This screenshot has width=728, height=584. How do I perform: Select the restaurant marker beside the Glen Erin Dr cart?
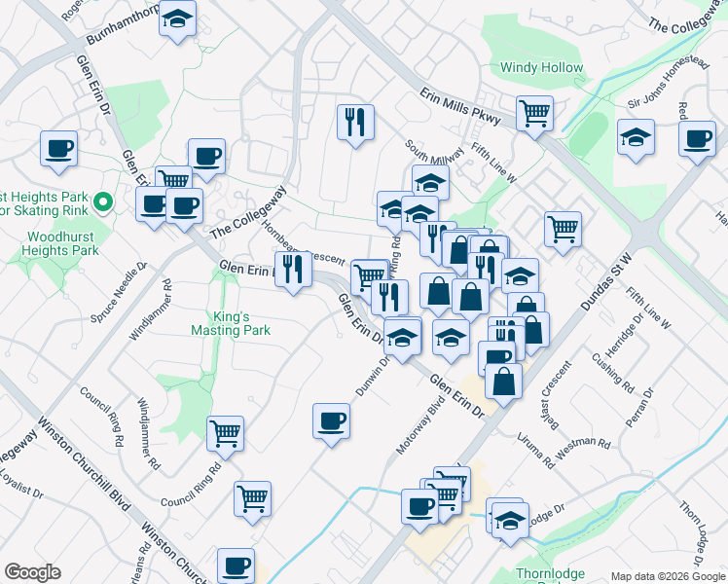(390, 299)
